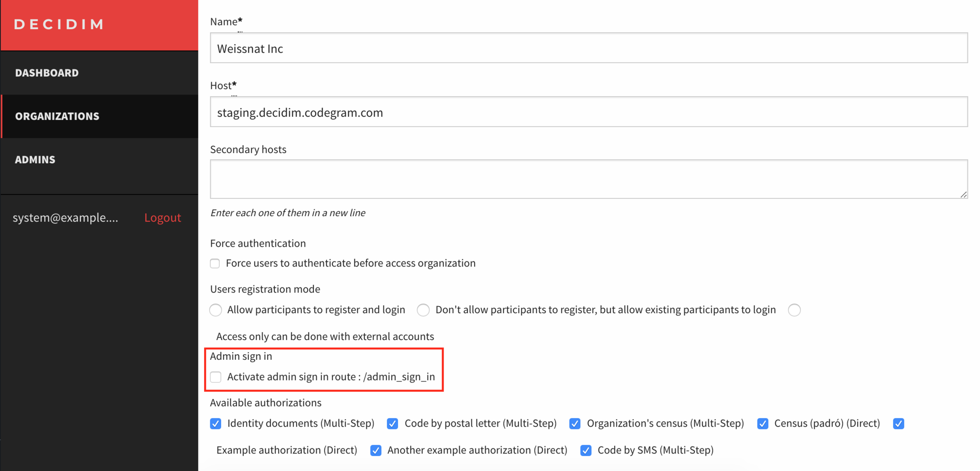980x471 pixels.
Task: Click the system@example account label
Action: coord(65,217)
